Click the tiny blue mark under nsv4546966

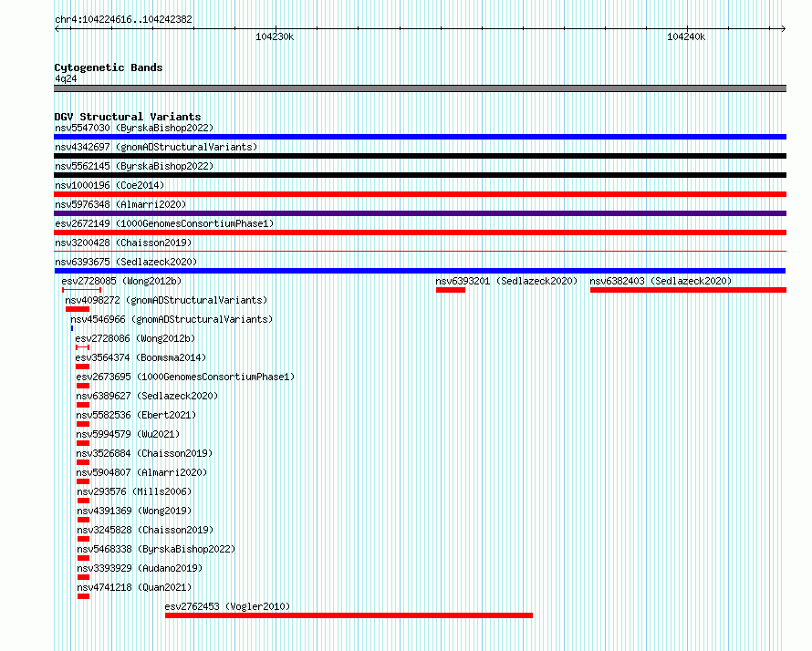click(x=72, y=328)
